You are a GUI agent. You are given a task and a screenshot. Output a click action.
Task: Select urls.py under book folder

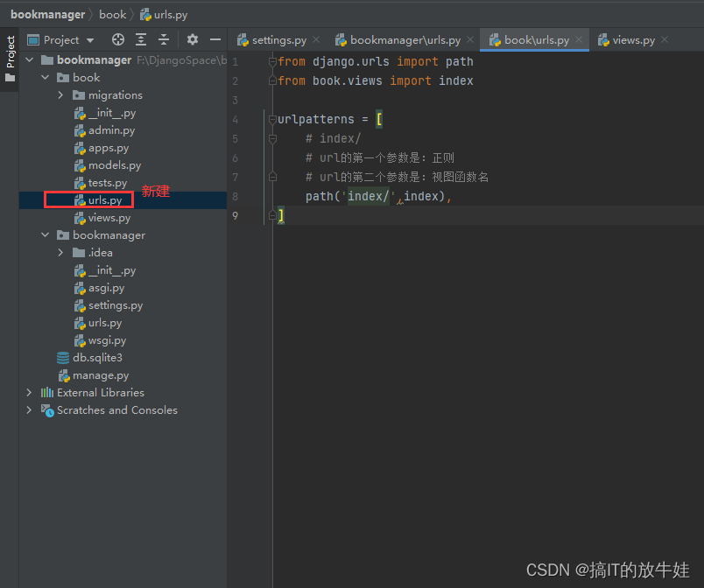point(105,200)
